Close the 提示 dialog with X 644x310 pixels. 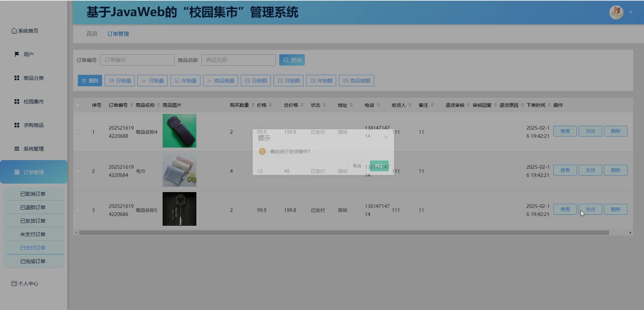pos(386,137)
